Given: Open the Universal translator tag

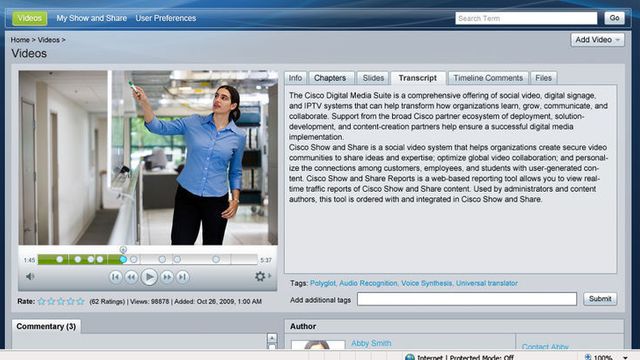Looking at the screenshot, I should tap(487, 283).
